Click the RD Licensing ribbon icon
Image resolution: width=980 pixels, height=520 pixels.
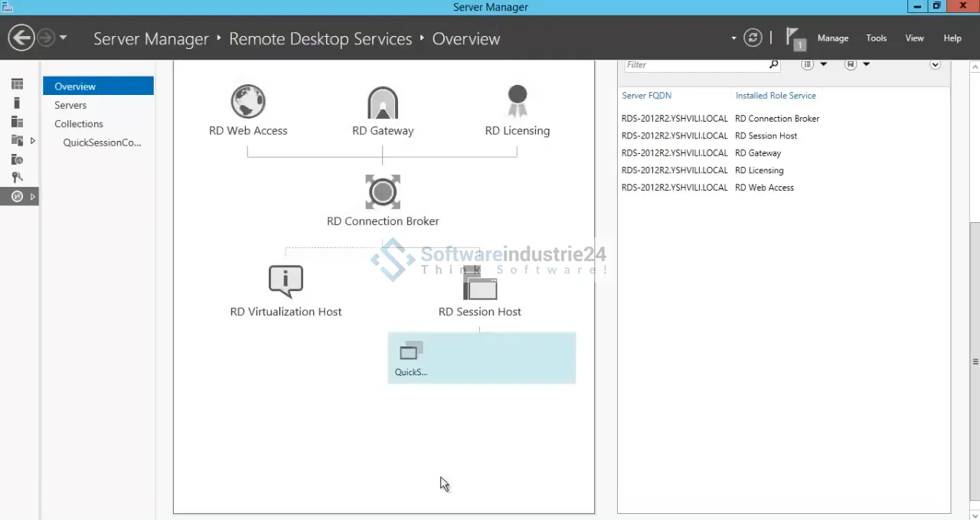[518, 101]
